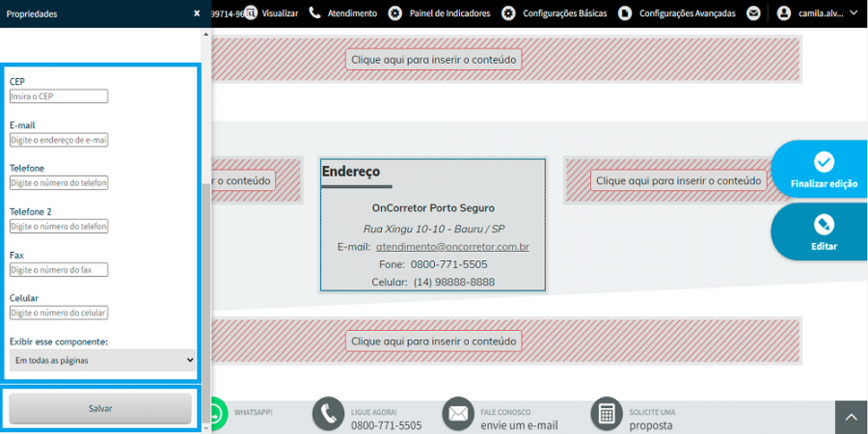
Task: Select the OnCorretor Porto Seguro text
Action: coord(433,208)
